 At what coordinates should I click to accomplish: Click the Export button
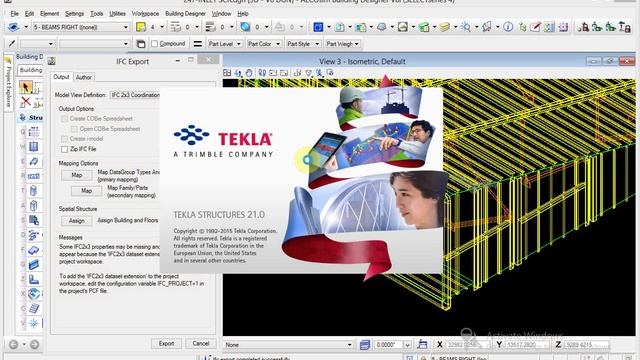coord(167,344)
